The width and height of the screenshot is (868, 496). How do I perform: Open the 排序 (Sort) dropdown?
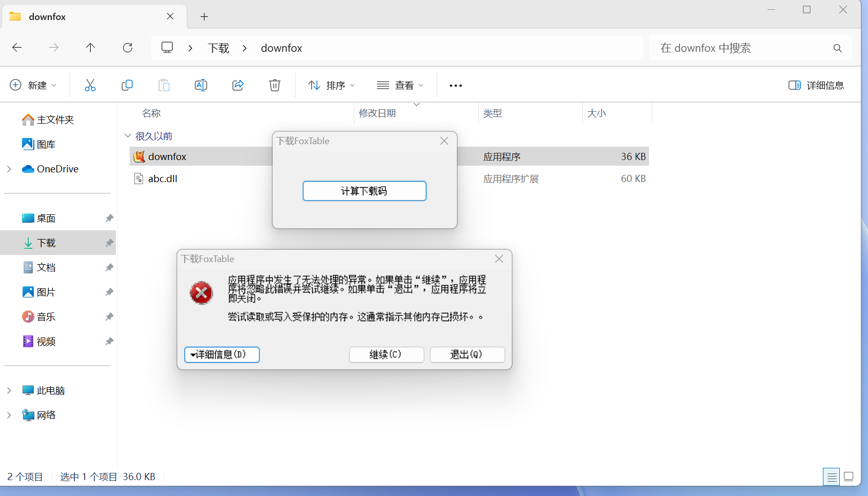[x=332, y=85]
